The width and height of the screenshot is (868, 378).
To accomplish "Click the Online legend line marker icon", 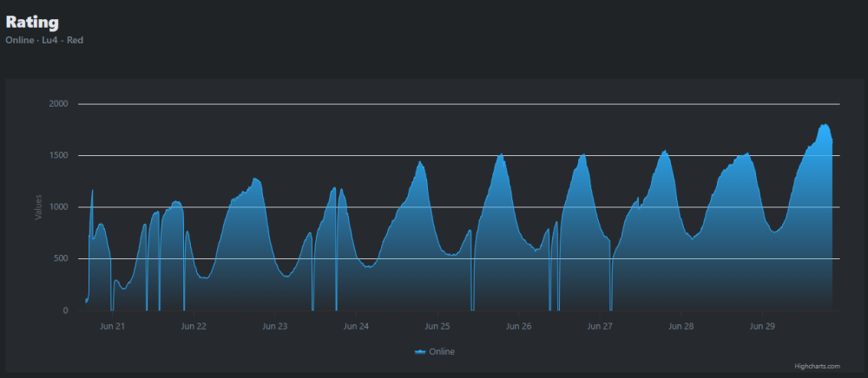I will point(421,352).
